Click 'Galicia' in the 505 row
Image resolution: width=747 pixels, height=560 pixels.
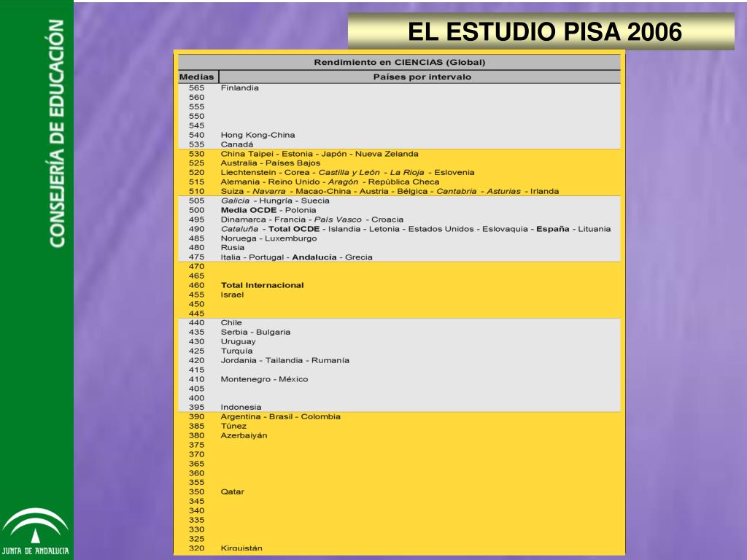click(x=236, y=201)
